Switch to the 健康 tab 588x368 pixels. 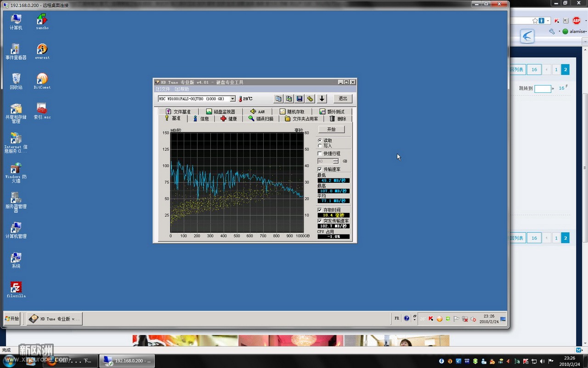pos(229,119)
